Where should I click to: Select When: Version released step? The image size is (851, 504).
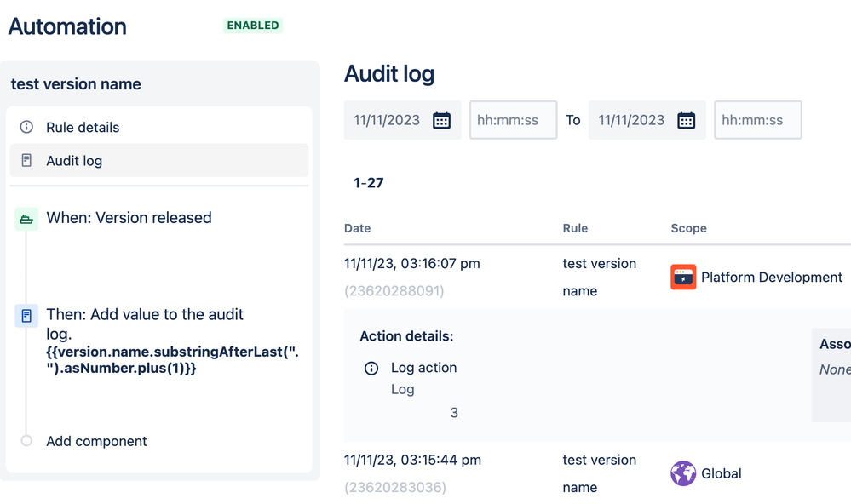point(129,218)
